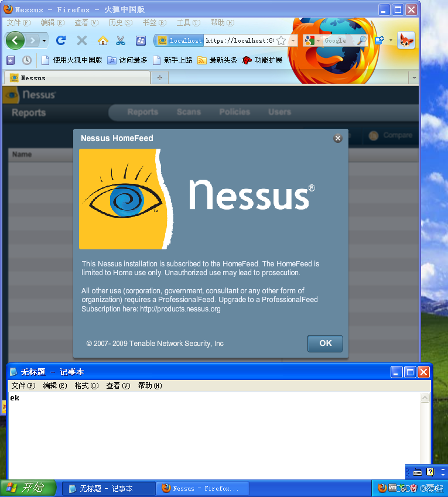Open the 查看 menu in Firefox
This screenshot has height=497, width=448.
tap(87, 23)
